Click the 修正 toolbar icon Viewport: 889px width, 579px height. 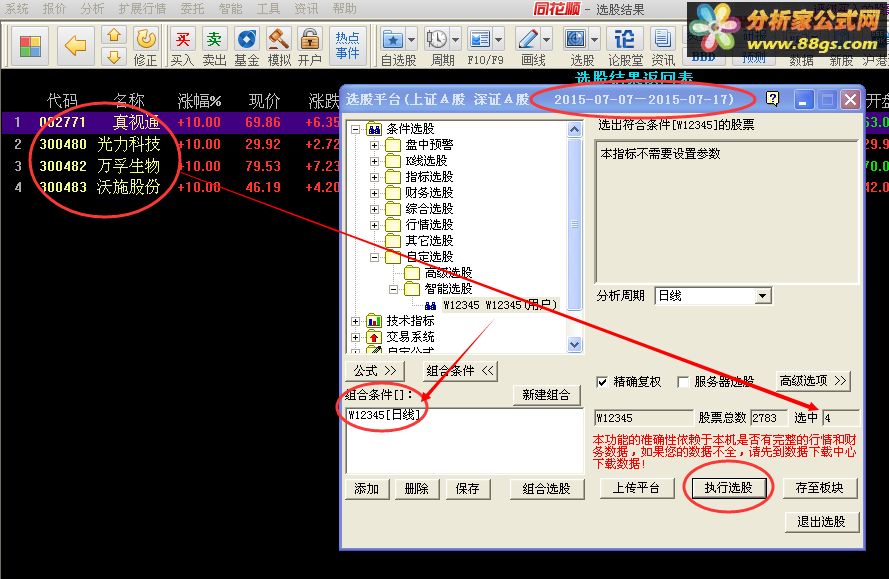pos(146,47)
